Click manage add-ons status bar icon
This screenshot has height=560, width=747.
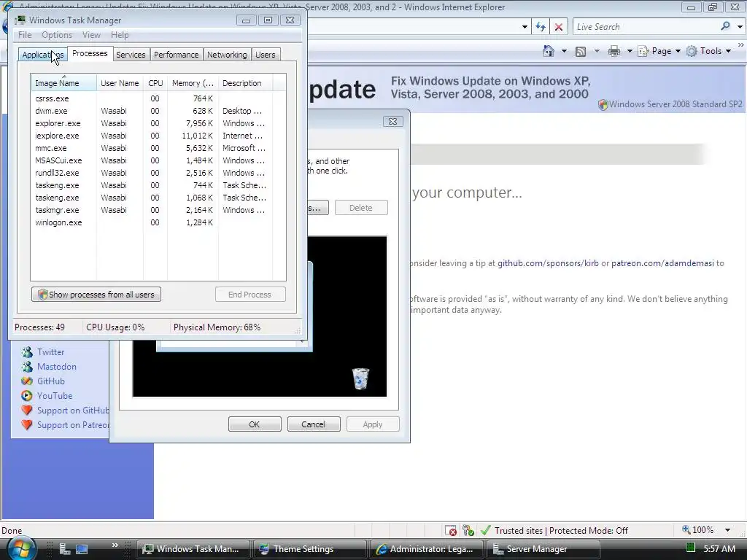click(x=468, y=530)
